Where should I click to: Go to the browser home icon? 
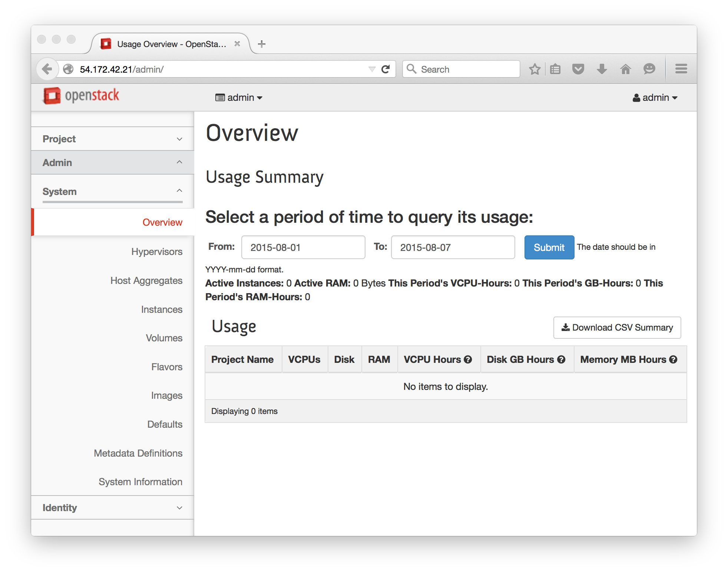point(625,69)
